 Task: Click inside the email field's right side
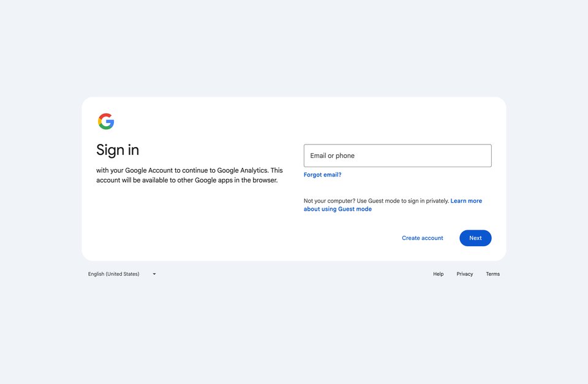(x=450, y=156)
